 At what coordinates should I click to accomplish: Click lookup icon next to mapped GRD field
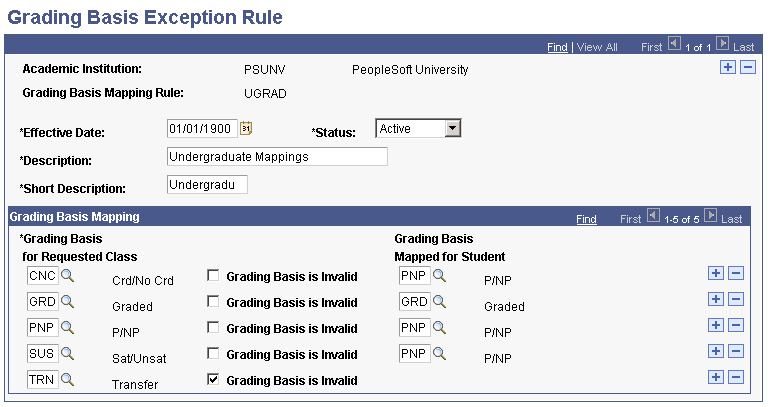[x=438, y=302]
